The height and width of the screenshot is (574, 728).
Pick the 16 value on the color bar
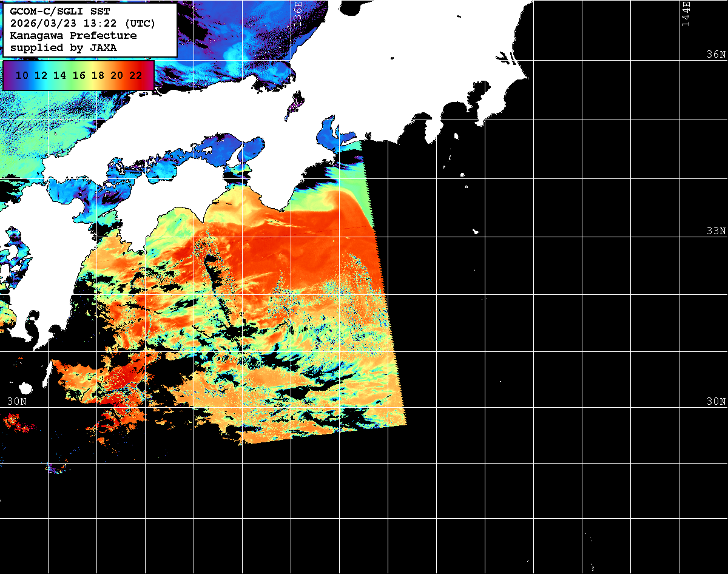tap(79, 76)
